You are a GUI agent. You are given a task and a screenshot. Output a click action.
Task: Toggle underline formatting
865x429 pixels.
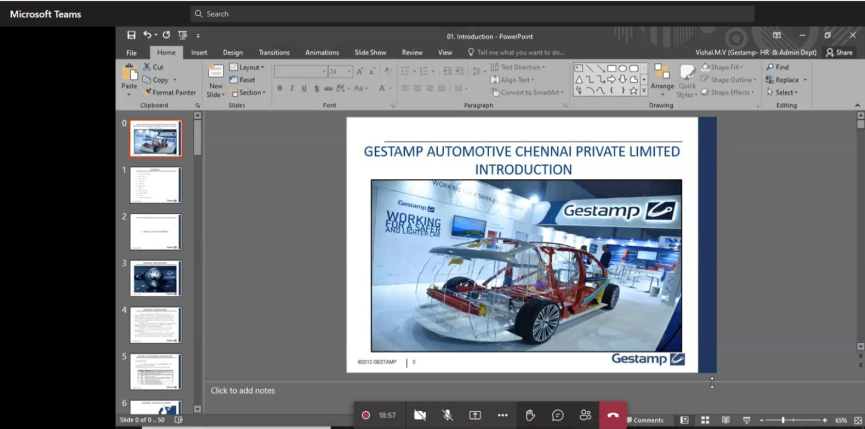304,88
